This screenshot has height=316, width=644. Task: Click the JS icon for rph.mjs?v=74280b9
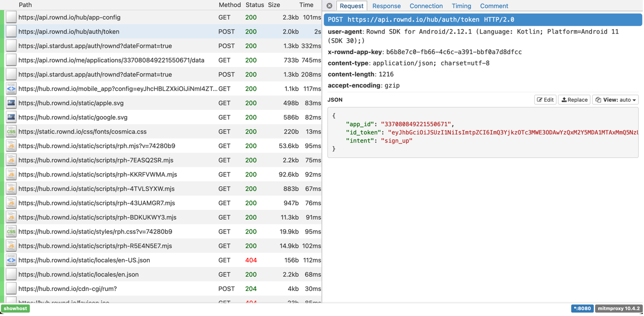[x=11, y=146]
